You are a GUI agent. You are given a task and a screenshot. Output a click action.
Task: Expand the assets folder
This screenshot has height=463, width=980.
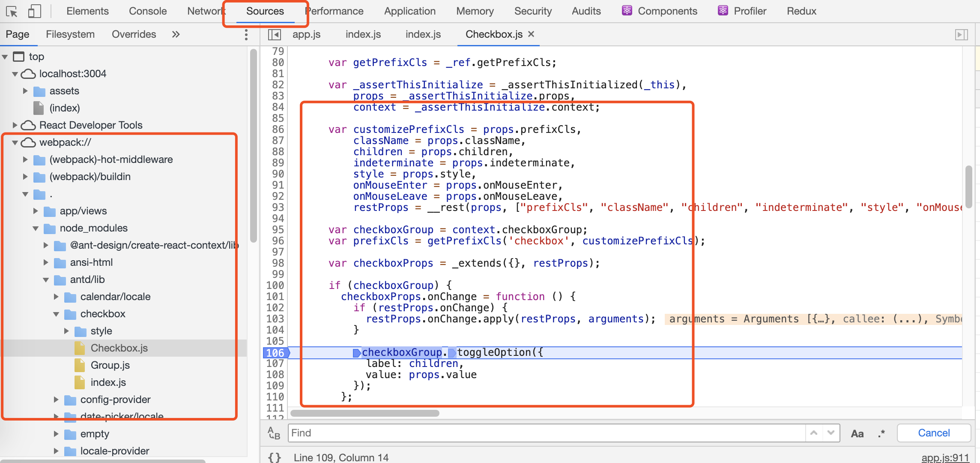(25, 91)
